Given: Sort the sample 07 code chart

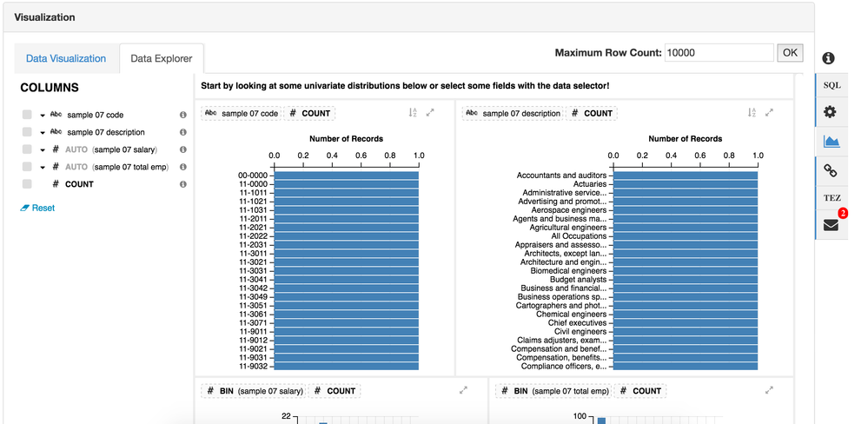Looking at the screenshot, I should tap(413, 113).
